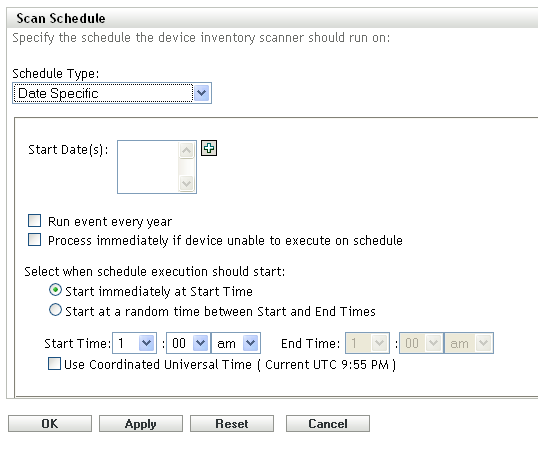538x452 pixels.
Task: Click the Apply button
Action: (x=141, y=424)
